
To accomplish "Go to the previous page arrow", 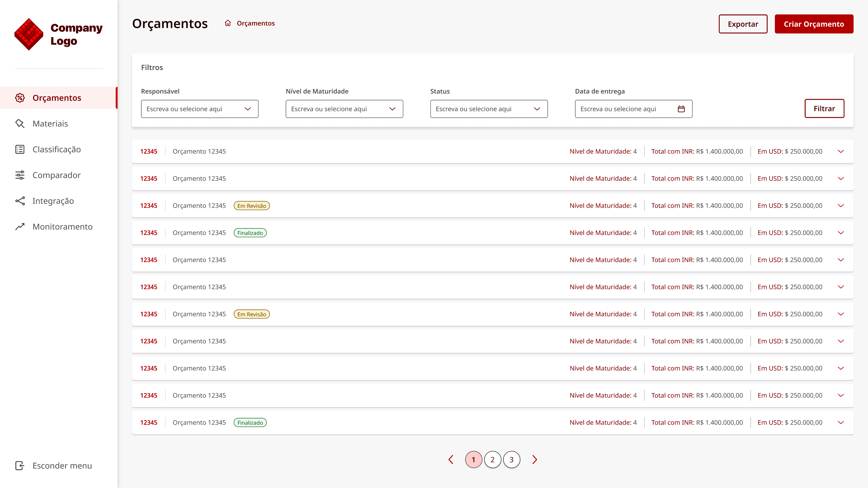I will (451, 459).
